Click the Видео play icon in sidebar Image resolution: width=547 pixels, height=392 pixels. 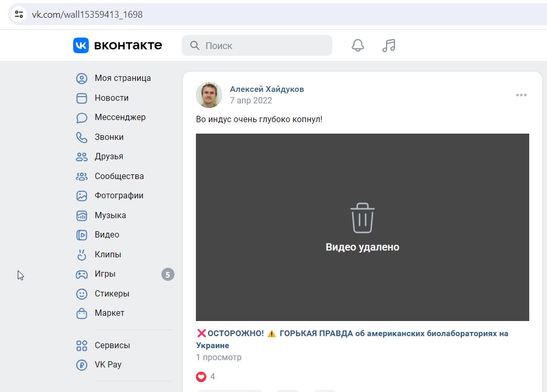point(82,235)
